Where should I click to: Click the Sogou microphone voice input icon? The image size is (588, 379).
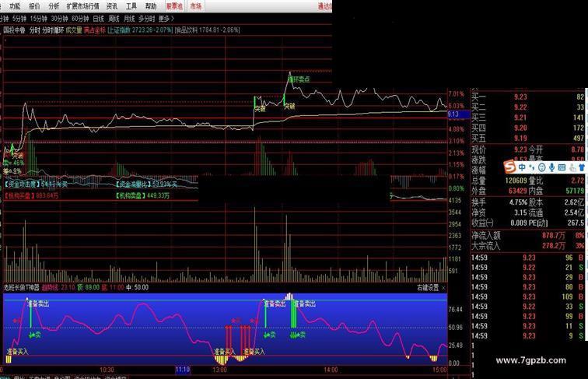(x=551, y=167)
